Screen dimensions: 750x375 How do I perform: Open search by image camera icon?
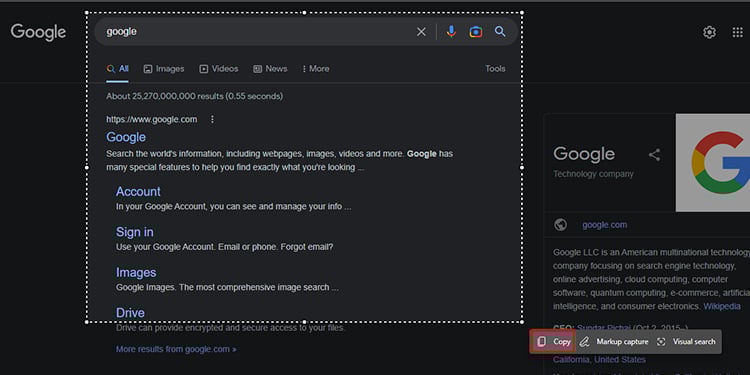[475, 32]
